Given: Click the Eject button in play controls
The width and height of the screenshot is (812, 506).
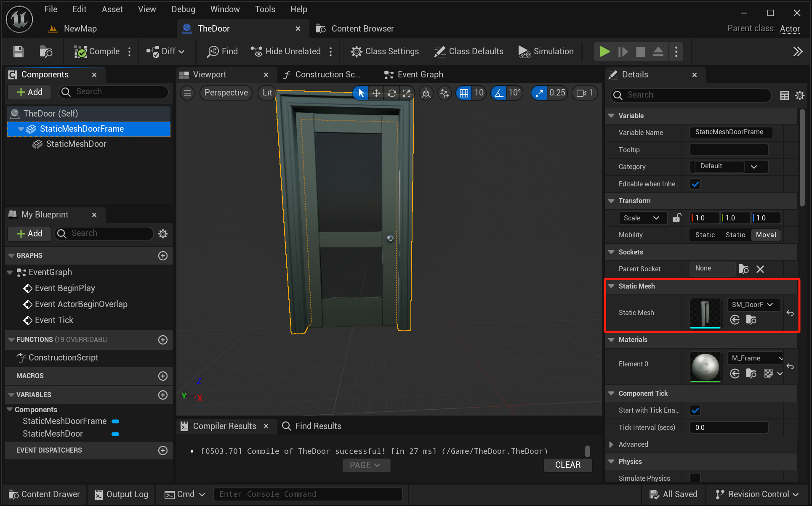Looking at the screenshot, I should click(x=658, y=51).
